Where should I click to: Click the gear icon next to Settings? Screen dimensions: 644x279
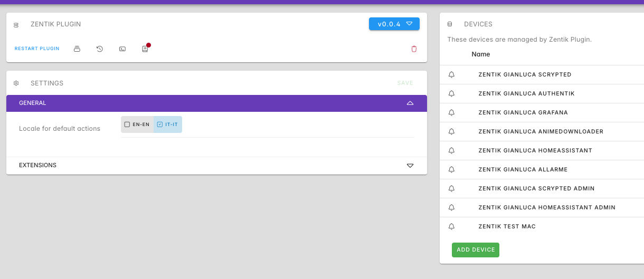point(16,83)
